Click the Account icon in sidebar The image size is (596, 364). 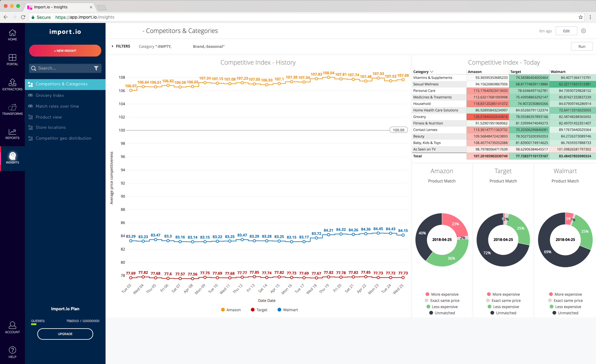tap(11, 325)
